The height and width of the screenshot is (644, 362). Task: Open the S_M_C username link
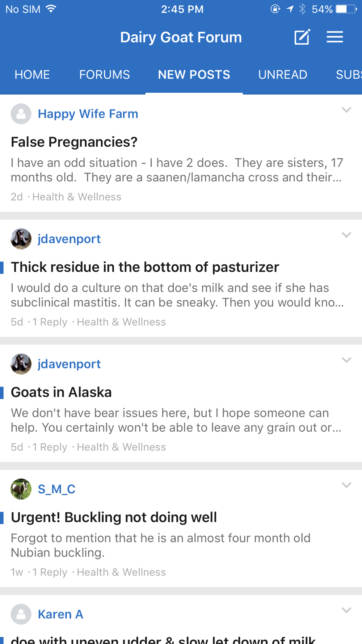pos(56,489)
